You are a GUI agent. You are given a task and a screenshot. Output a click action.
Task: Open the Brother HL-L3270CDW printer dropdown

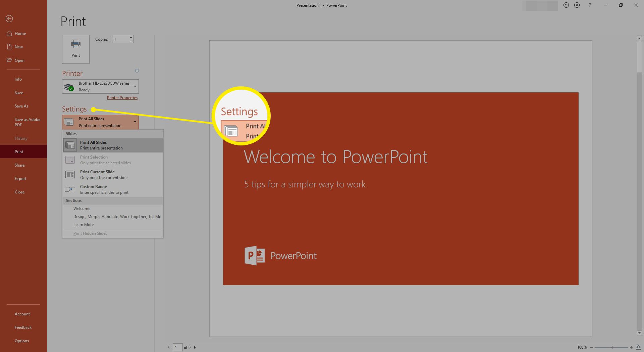100,87
